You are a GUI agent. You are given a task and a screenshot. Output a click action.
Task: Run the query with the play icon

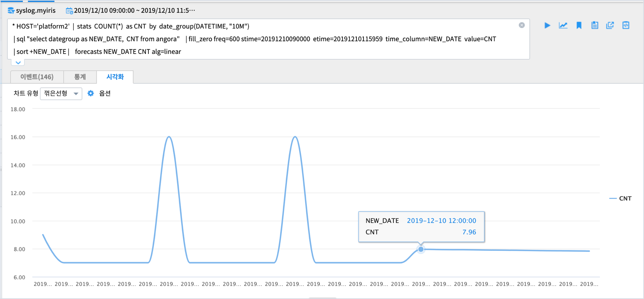[x=547, y=25]
